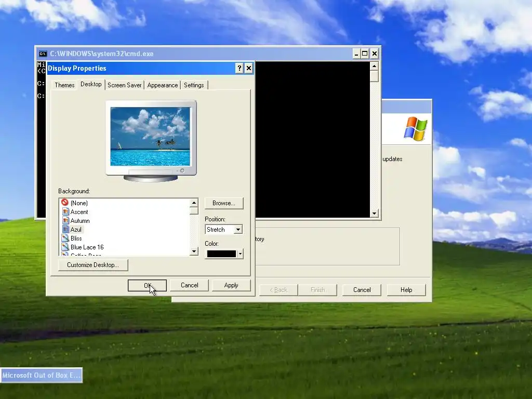Image resolution: width=532 pixels, height=399 pixels.
Task: Click the Windows XP flag logo
Action: pos(415,129)
